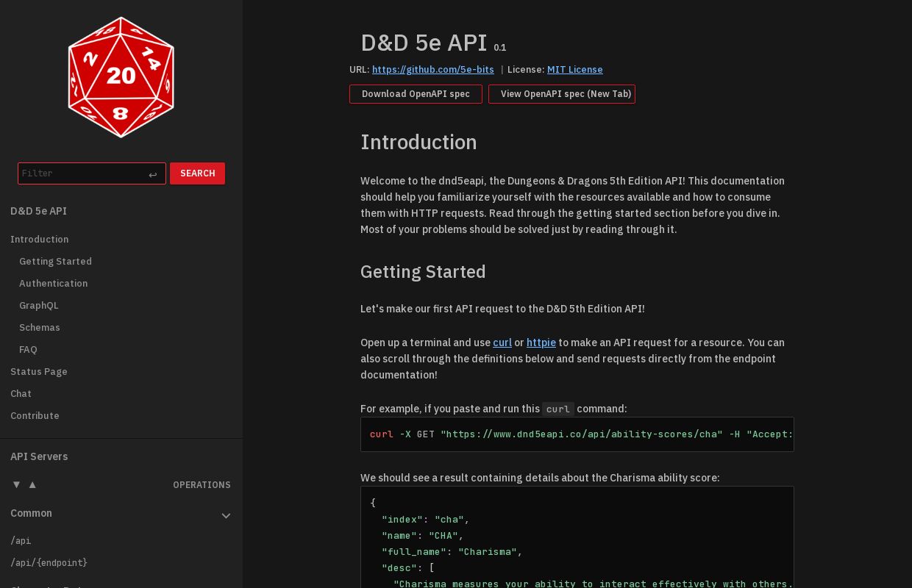Open Schemas sidebar item
Screen dimensions: 912x588
40,328
